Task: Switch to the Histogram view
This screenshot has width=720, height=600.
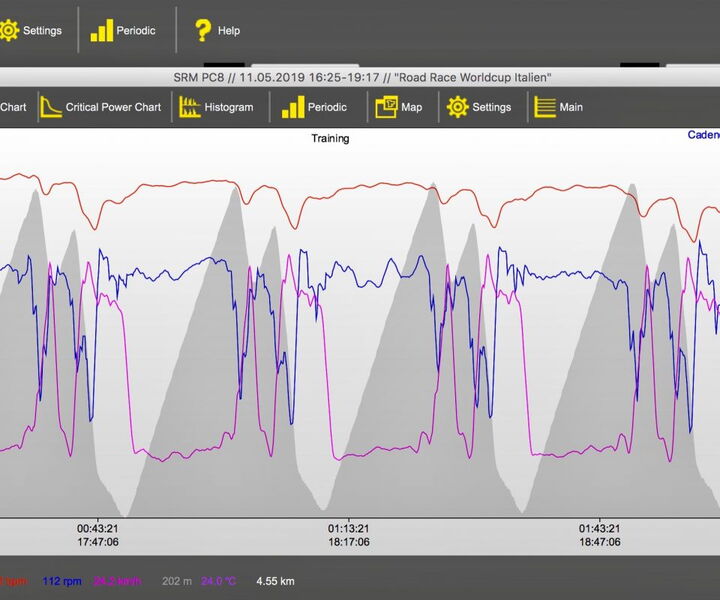Action: pyautogui.click(x=215, y=107)
